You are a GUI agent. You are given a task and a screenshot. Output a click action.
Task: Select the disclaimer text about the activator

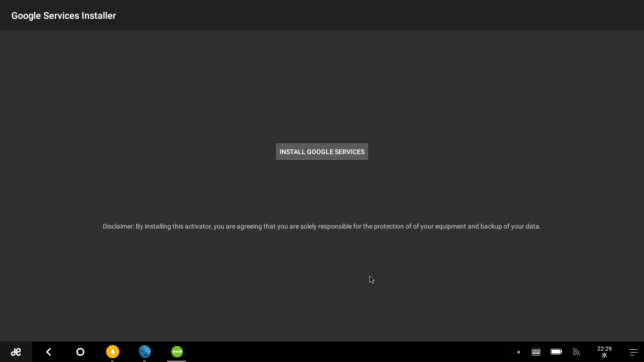pyautogui.click(x=322, y=226)
